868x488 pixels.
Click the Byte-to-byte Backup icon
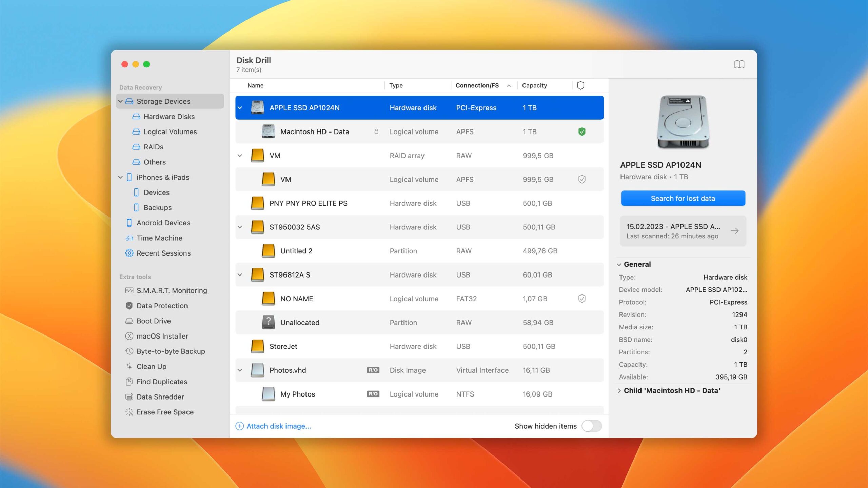(x=129, y=351)
